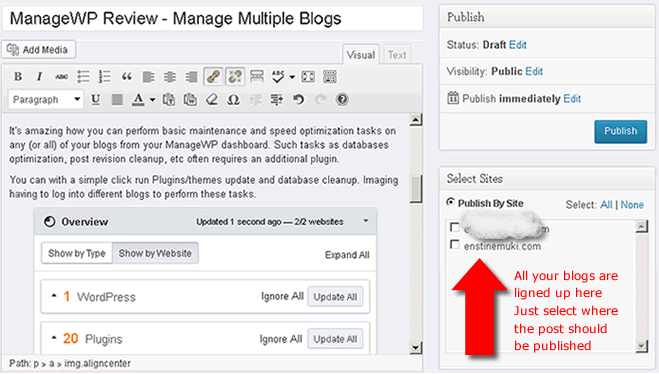Image resolution: width=659 pixels, height=374 pixels.
Task: Toggle bold formatting in editor toolbar
Action: click(x=18, y=76)
